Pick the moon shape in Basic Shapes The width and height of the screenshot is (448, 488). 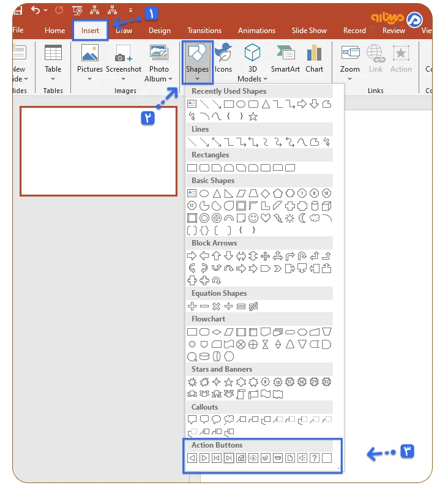tap(302, 218)
